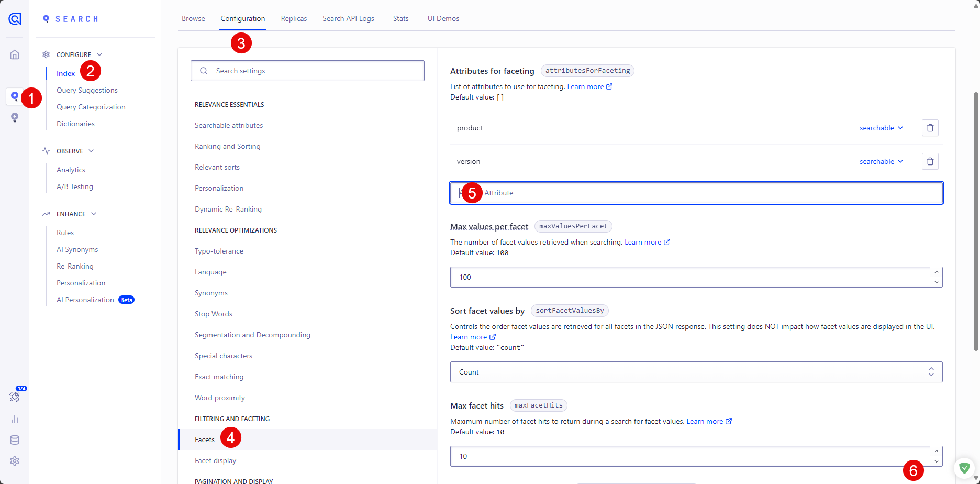Screen dimensions: 980x484
Task: Decrease Max values per facet value
Action: coord(936,282)
